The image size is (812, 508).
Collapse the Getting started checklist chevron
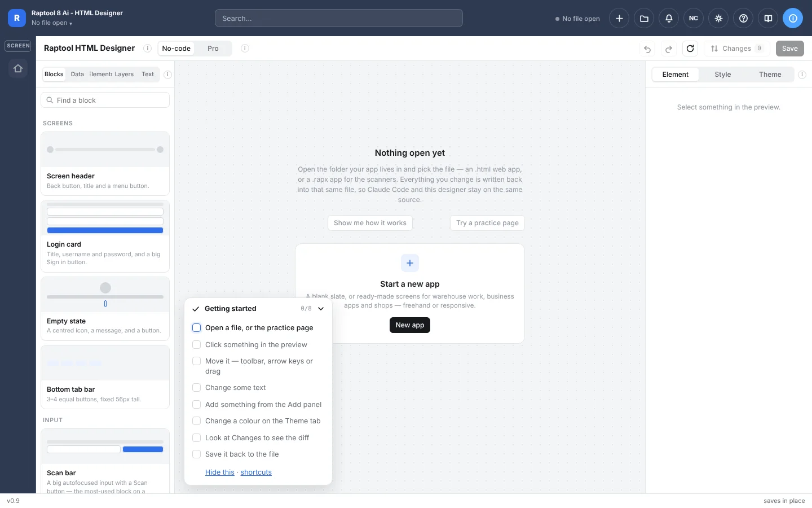coord(321,309)
